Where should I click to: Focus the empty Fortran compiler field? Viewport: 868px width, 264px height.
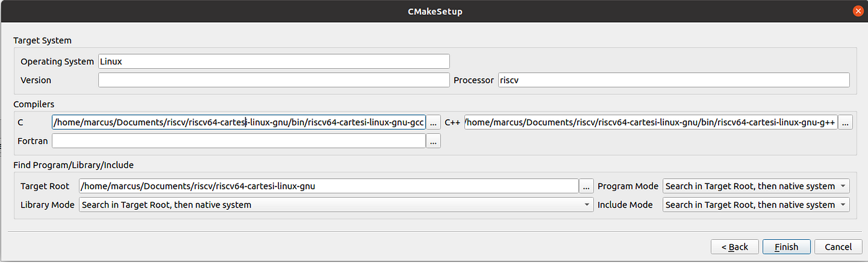[x=239, y=141]
